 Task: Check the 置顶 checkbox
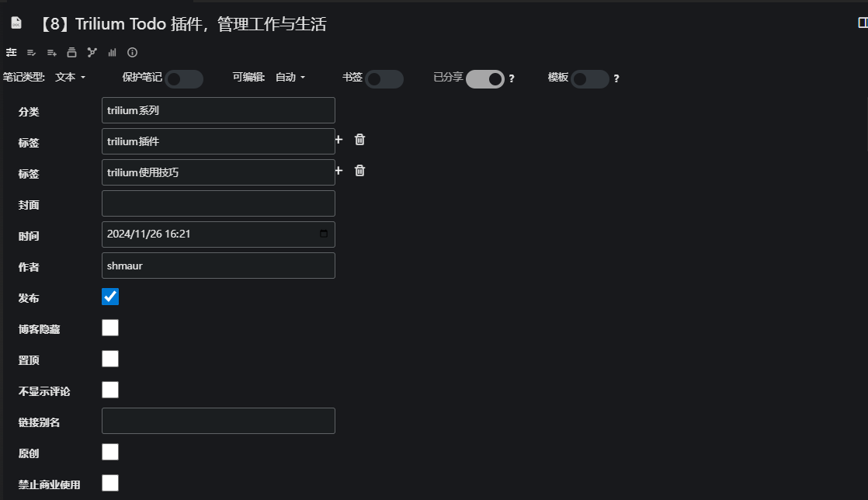110,359
